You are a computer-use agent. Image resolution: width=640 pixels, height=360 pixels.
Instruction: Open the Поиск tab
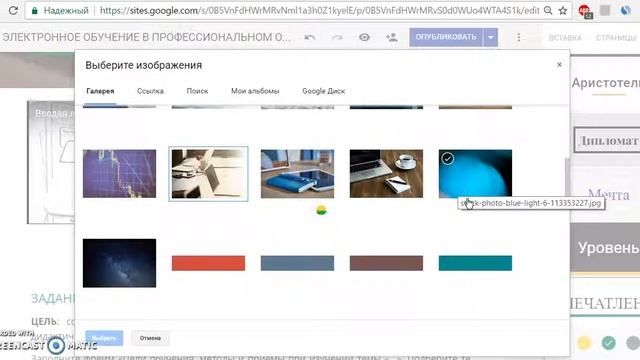197,91
